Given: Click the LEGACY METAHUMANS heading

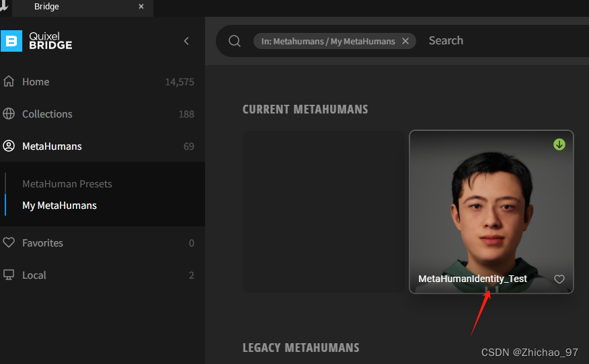Looking at the screenshot, I should point(301,347).
